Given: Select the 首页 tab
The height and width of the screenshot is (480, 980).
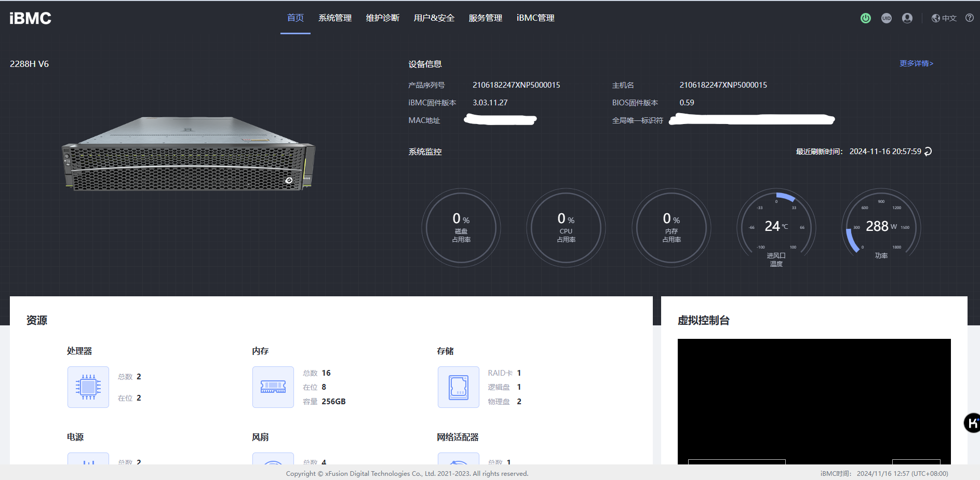Looking at the screenshot, I should [x=295, y=18].
